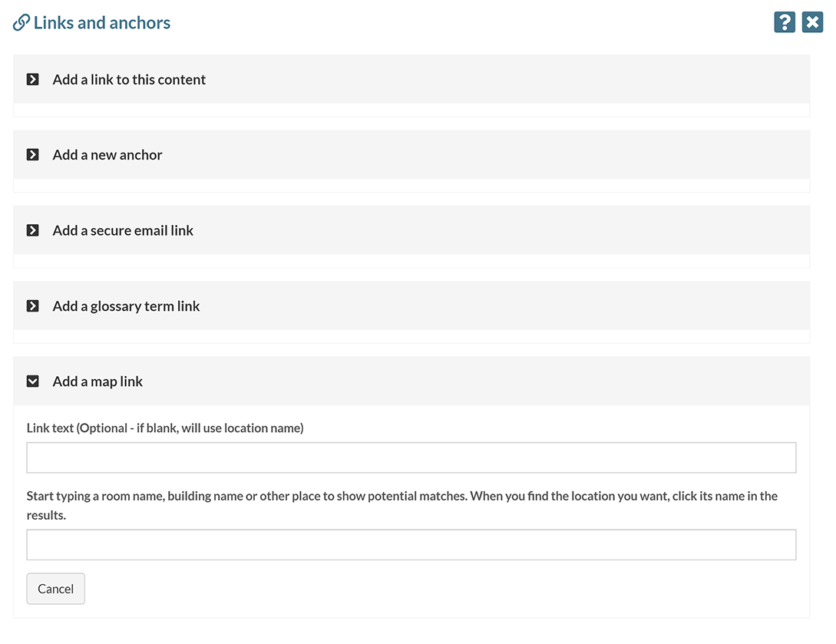
Task: Click the Links and anchors title text
Action: [x=102, y=23]
